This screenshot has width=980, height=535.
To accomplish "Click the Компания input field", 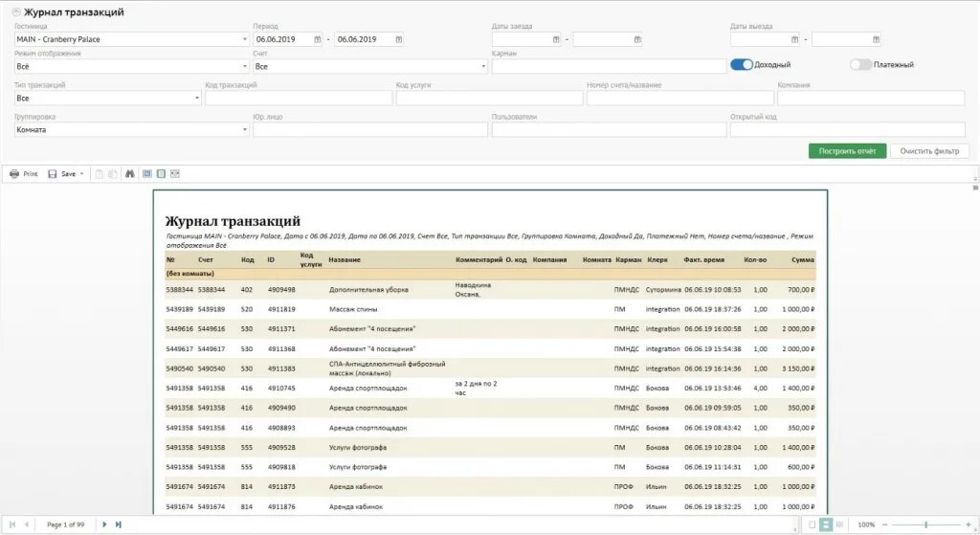I will (871, 99).
